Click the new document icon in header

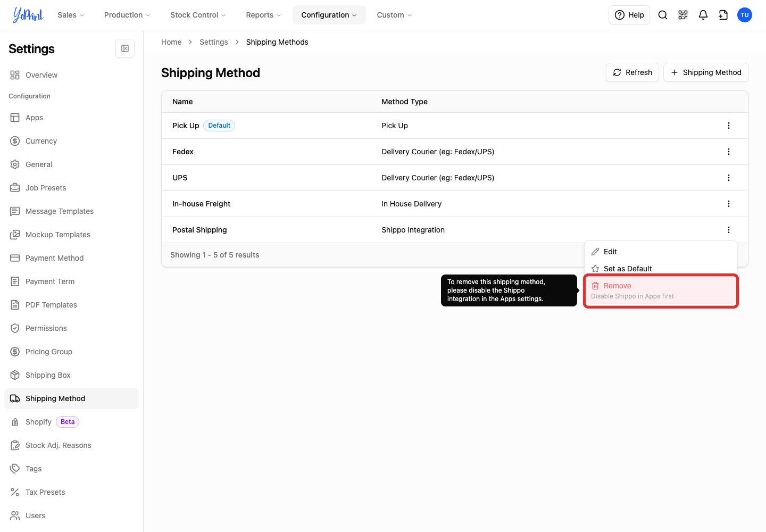723,15
